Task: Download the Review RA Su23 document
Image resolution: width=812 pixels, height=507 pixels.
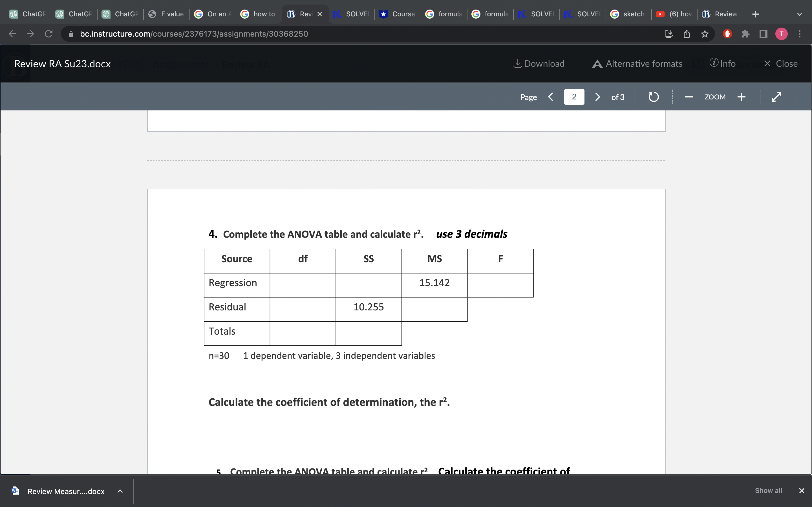Action: pyautogui.click(x=539, y=64)
